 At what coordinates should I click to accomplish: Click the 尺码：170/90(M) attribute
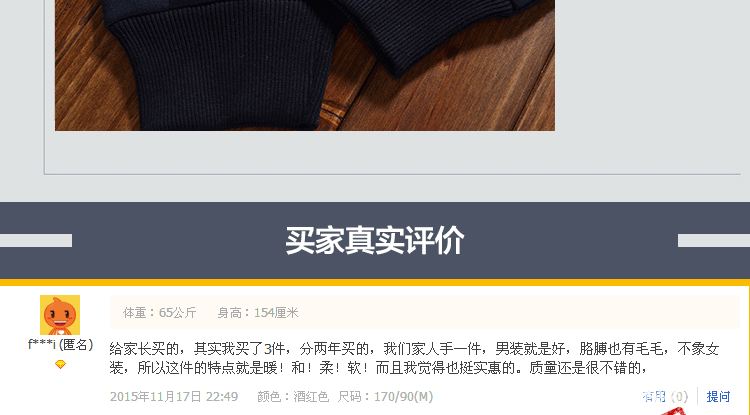tap(385, 396)
